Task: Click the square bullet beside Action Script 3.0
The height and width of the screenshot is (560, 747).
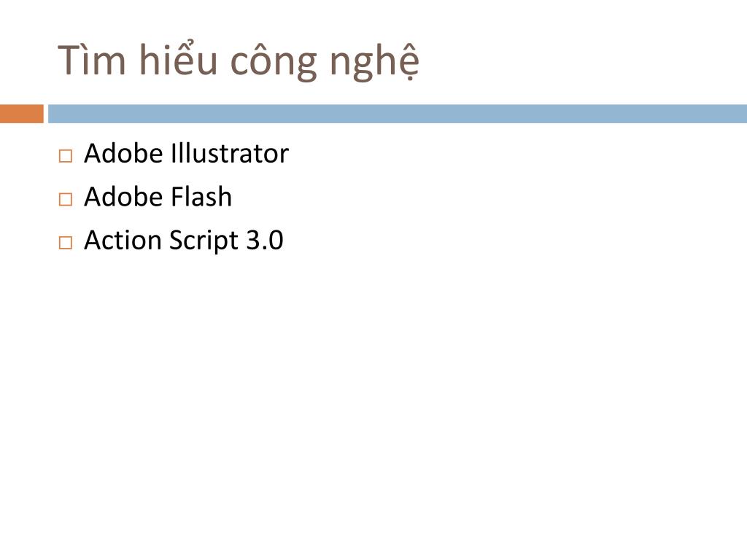Action: [66, 242]
